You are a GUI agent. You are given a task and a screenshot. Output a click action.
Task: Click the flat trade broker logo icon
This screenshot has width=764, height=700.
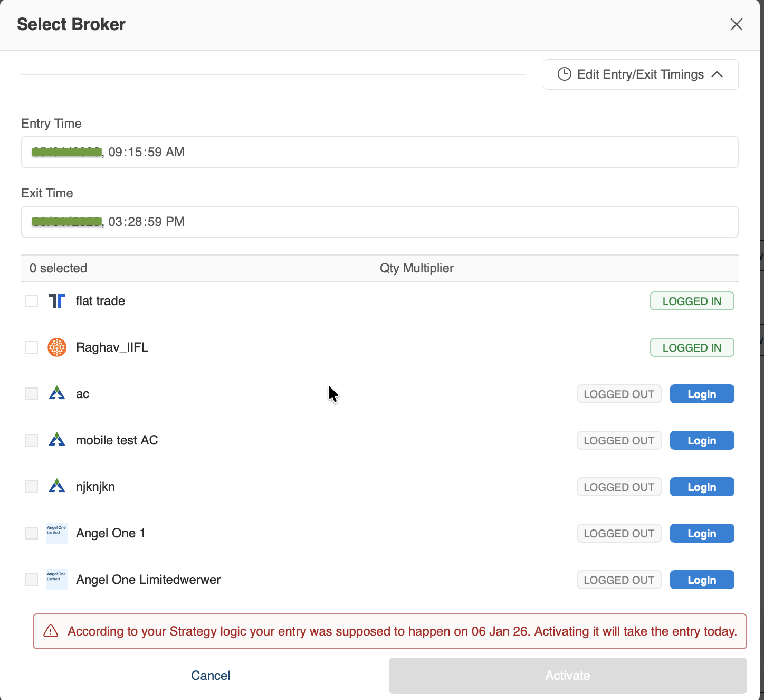[x=56, y=301]
